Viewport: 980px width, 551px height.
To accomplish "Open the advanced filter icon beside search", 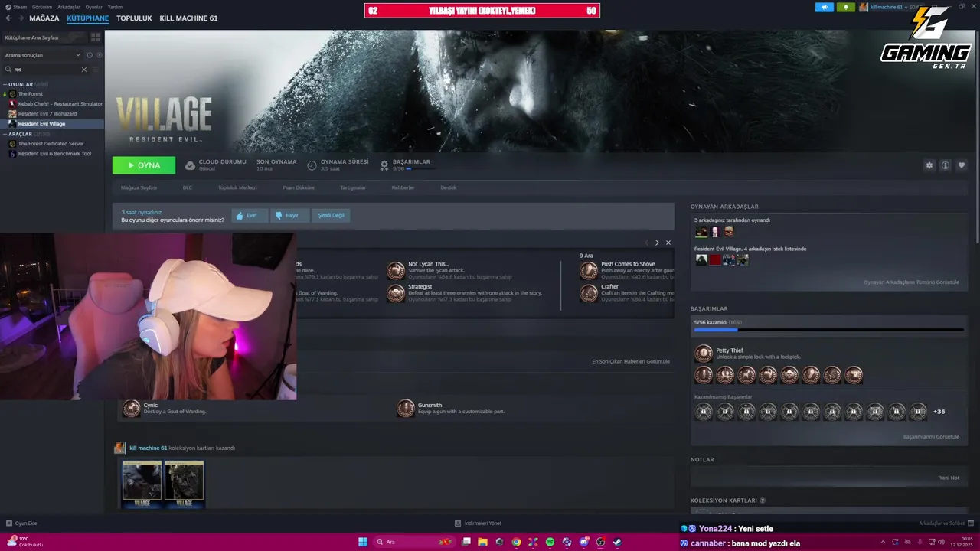I will (x=97, y=69).
